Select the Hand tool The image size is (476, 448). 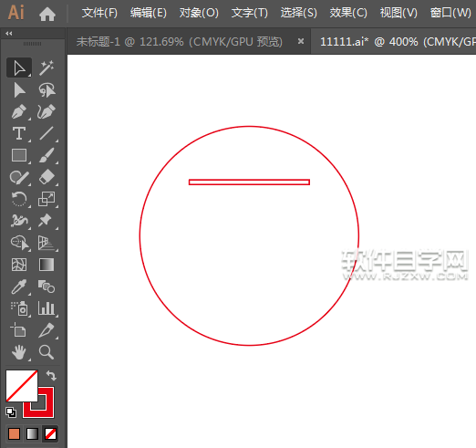point(19,352)
